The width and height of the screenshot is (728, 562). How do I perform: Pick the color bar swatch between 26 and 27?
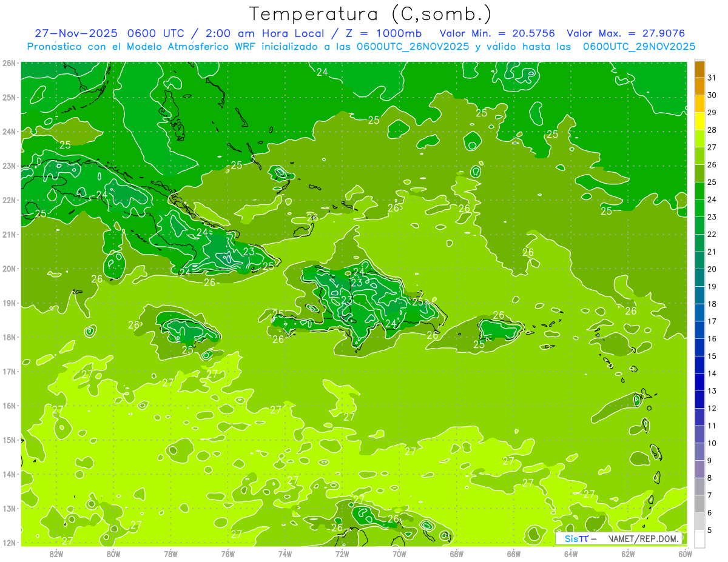point(699,156)
